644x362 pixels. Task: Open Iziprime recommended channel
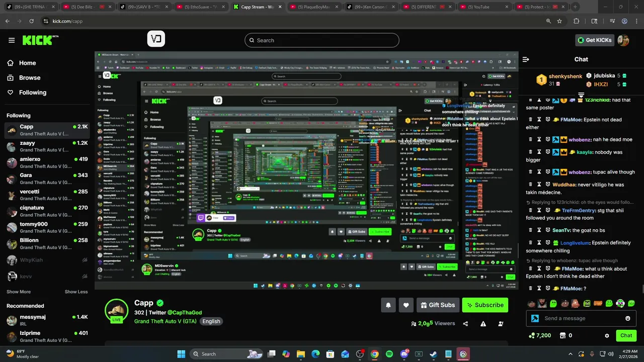click(47, 336)
